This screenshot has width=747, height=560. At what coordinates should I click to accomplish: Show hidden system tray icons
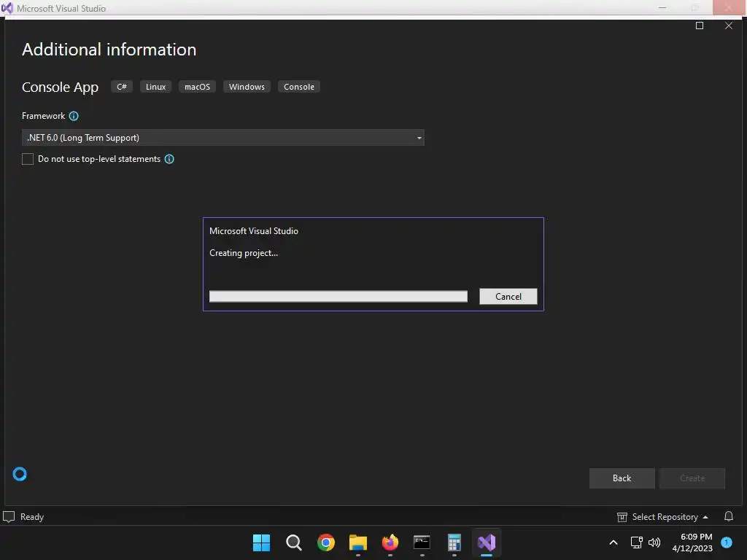pos(614,542)
